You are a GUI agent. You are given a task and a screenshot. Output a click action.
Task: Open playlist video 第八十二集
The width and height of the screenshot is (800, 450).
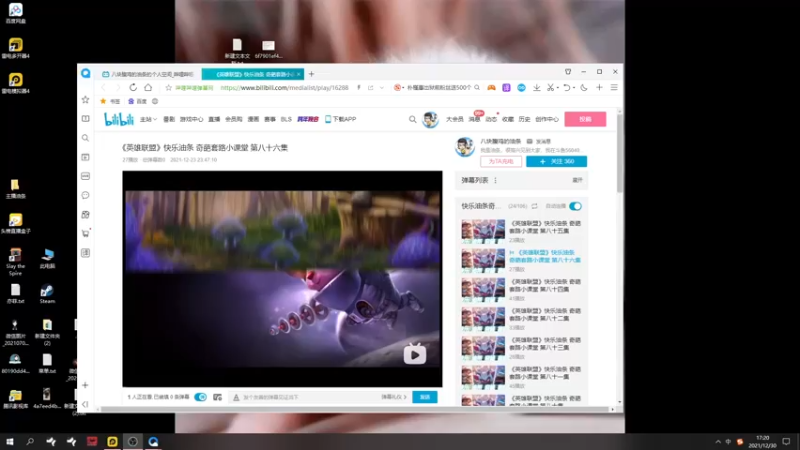click(x=521, y=318)
